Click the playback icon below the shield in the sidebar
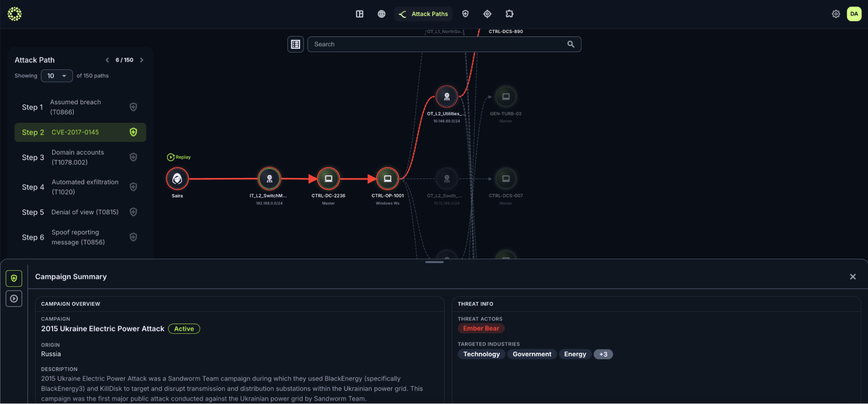This screenshot has height=404, width=868. click(13, 299)
